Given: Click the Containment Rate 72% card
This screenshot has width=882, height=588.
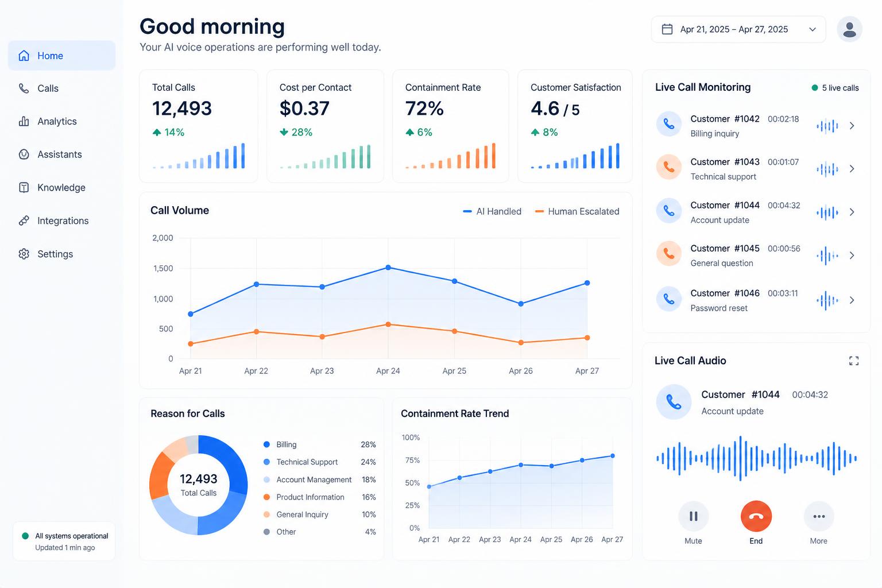Looking at the screenshot, I should (450, 126).
